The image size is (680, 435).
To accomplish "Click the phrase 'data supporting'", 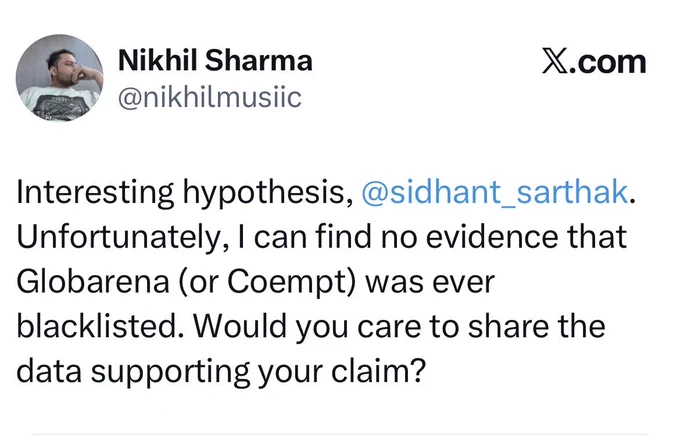I will pyautogui.click(x=133, y=372).
